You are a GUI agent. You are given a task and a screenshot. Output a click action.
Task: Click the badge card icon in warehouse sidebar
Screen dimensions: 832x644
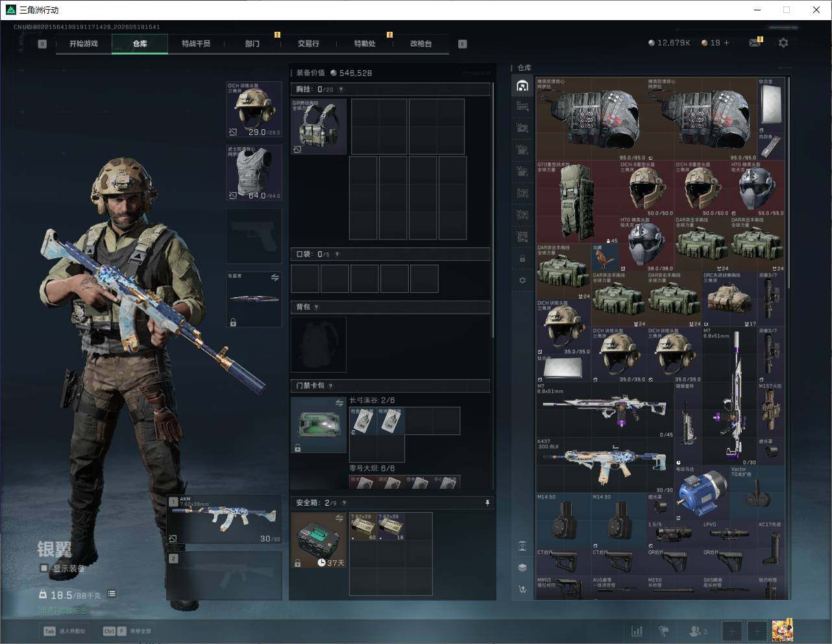click(522, 546)
